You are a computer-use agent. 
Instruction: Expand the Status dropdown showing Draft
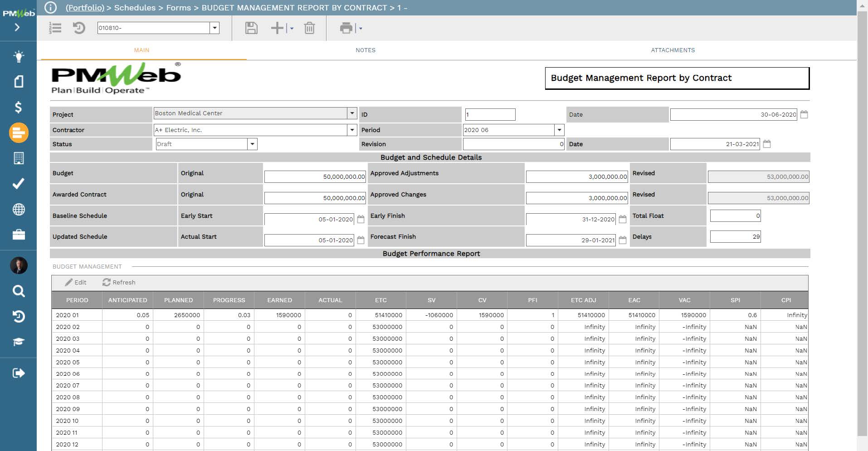pyautogui.click(x=253, y=144)
